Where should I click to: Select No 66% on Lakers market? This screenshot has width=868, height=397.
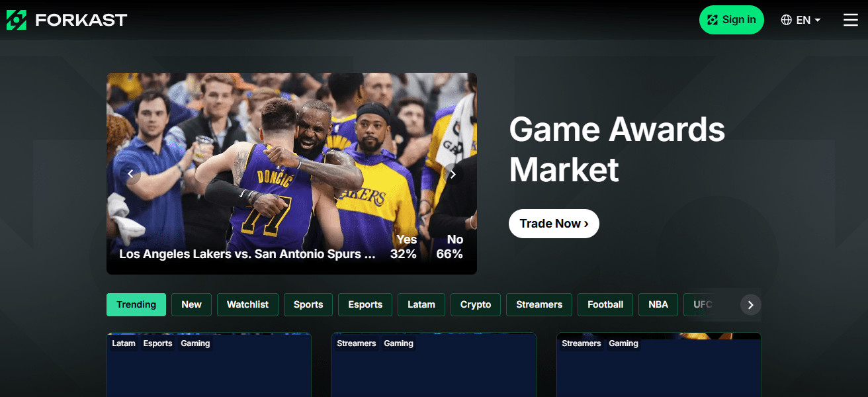tap(450, 247)
